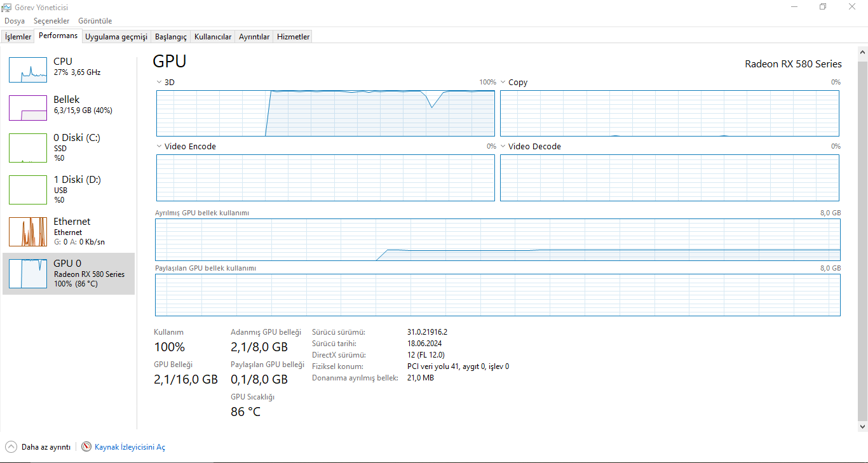Click the 100% (86 °C) sidebar reading

click(x=76, y=284)
